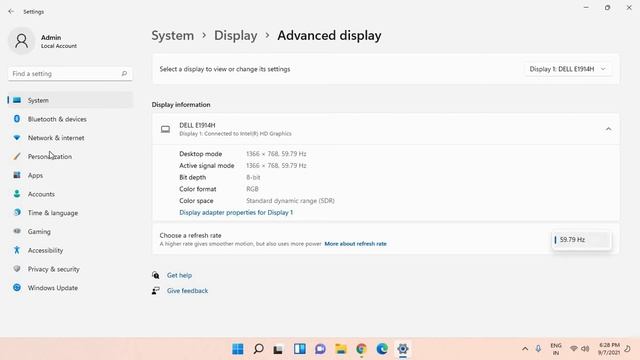Click the Advanced display page title
The width and height of the screenshot is (640, 360).
[329, 36]
